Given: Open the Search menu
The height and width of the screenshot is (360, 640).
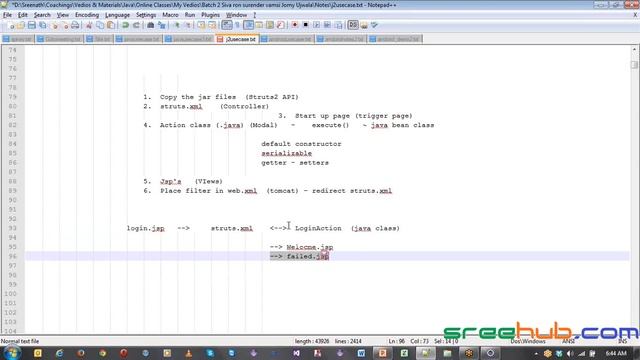Looking at the screenshot, I should tap(42, 15).
